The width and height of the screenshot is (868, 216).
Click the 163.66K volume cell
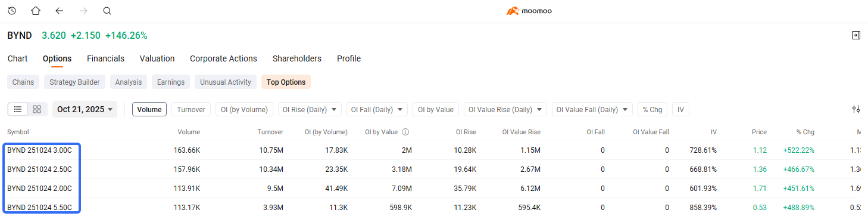pos(187,150)
